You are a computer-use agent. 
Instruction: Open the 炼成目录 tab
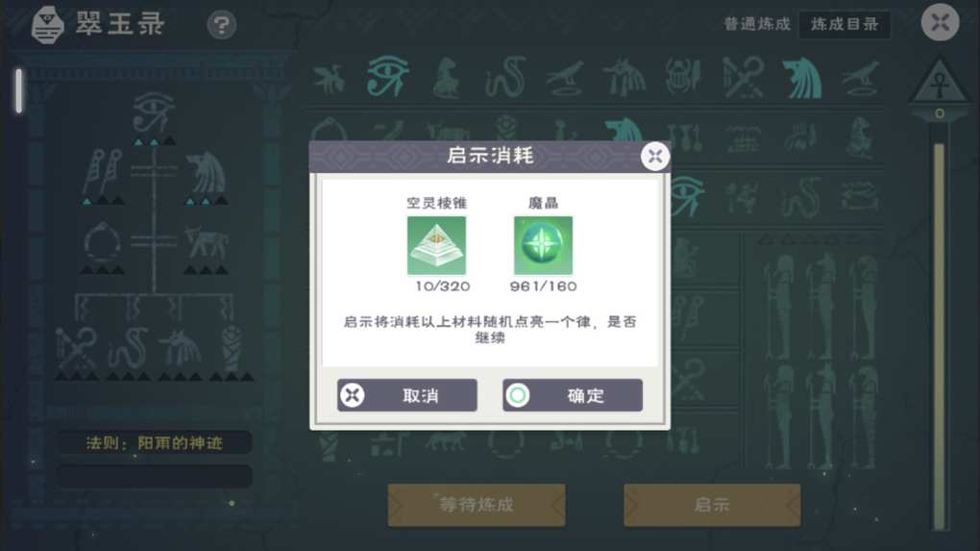click(845, 24)
